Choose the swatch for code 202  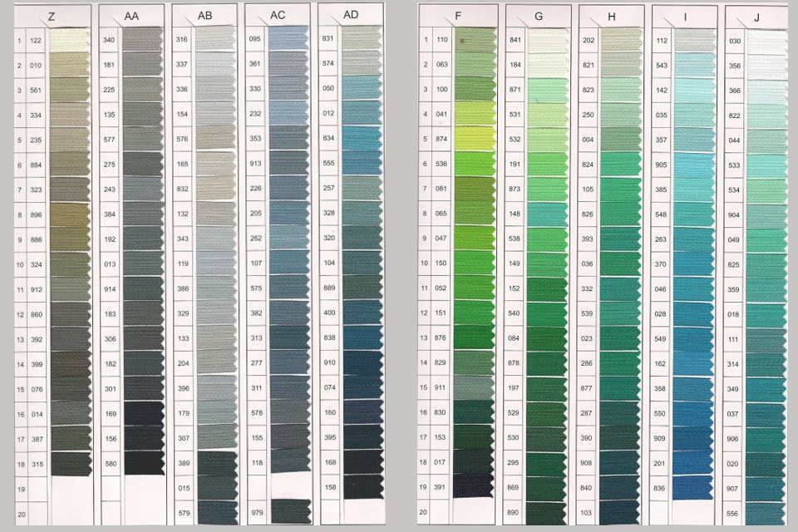click(621, 40)
